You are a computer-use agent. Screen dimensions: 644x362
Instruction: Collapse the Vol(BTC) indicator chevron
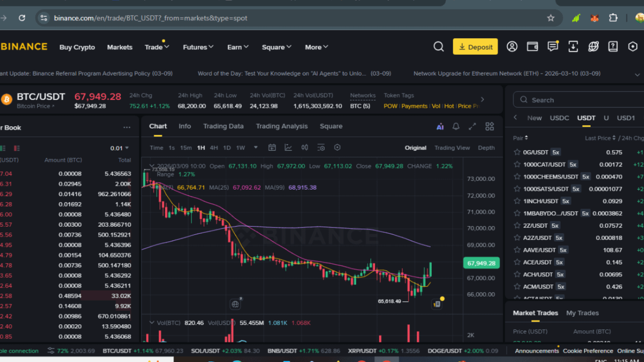coord(151,323)
